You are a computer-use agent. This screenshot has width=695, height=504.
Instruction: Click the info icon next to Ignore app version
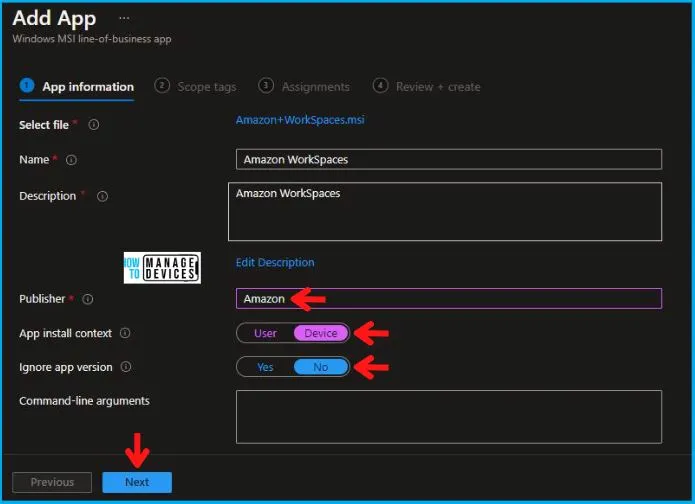126,367
